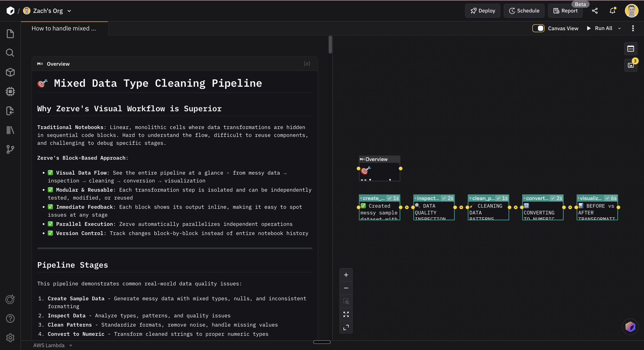644x350 pixels.
Task: Toggle the Canvas View switch
Action: point(538,28)
